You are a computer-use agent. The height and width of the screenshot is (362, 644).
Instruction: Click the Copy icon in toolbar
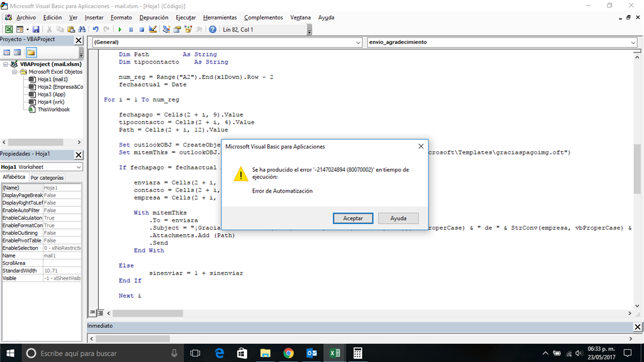point(60,29)
